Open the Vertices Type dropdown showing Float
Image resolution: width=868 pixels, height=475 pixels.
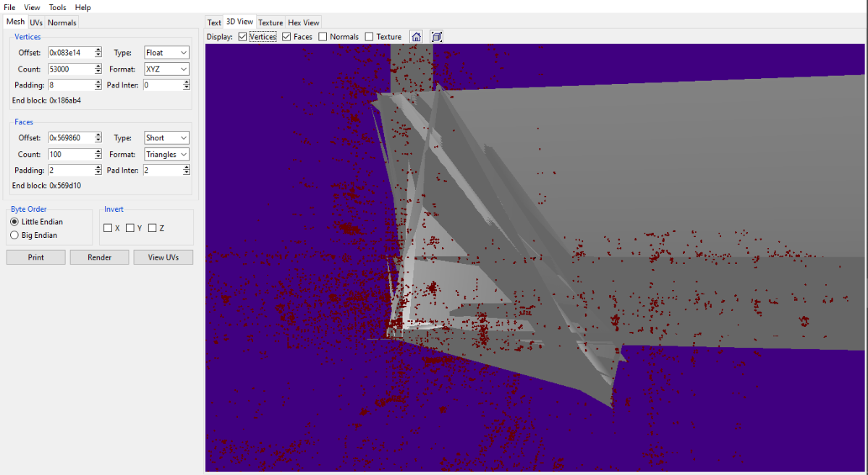(166, 53)
